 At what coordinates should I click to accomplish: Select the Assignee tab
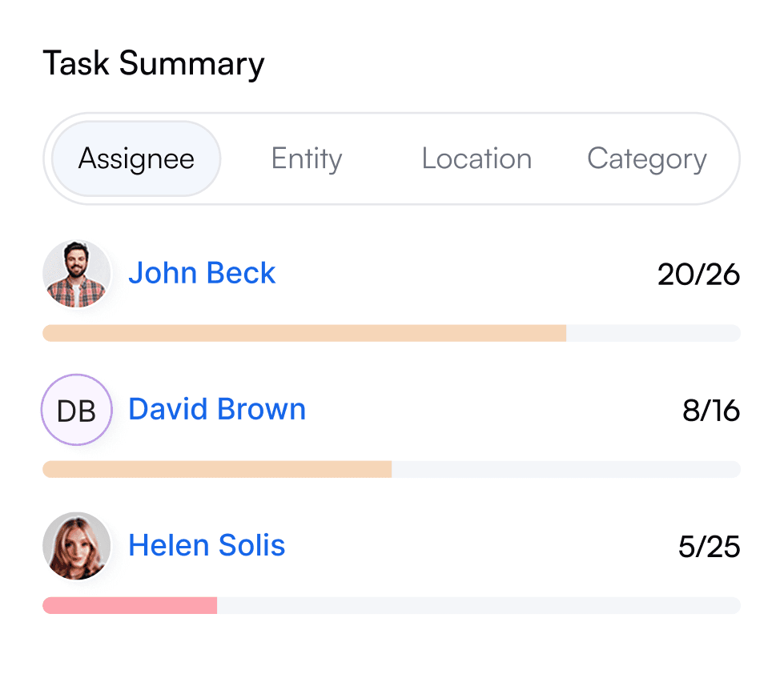pos(136,158)
